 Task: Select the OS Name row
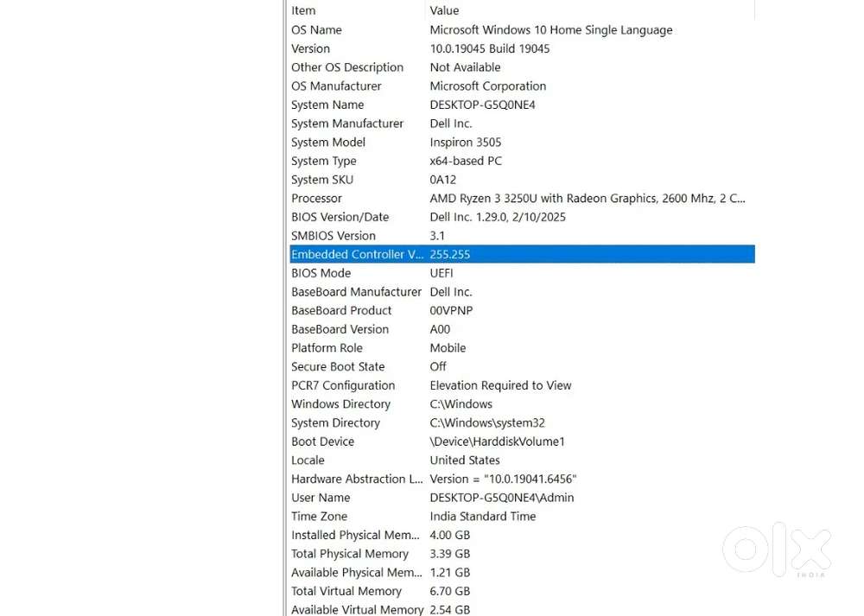(523, 29)
